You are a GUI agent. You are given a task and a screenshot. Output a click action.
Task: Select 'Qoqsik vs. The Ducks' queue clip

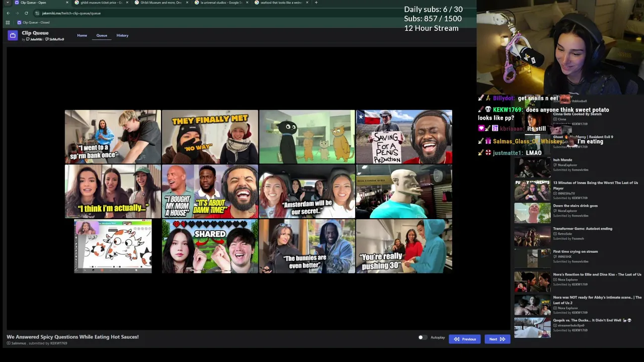577,327
